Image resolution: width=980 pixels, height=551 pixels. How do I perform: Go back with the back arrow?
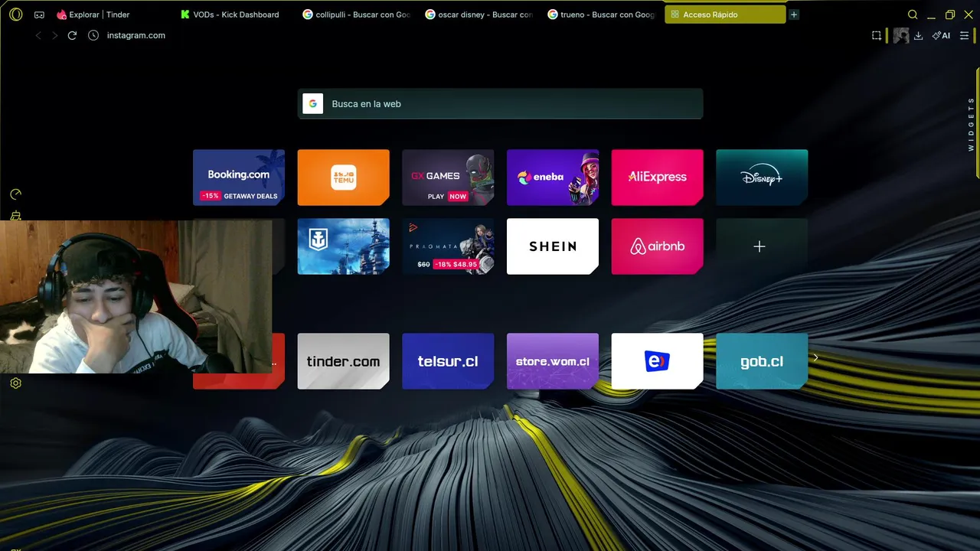pos(38,35)
